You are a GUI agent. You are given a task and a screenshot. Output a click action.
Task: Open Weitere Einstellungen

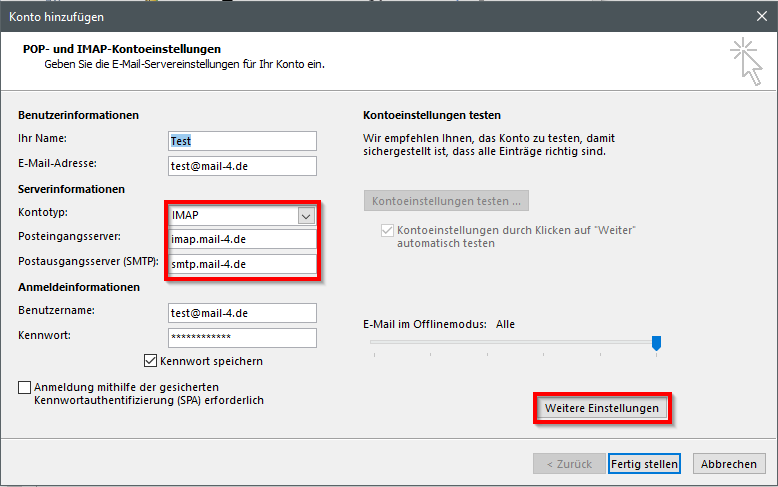(601, 409)
